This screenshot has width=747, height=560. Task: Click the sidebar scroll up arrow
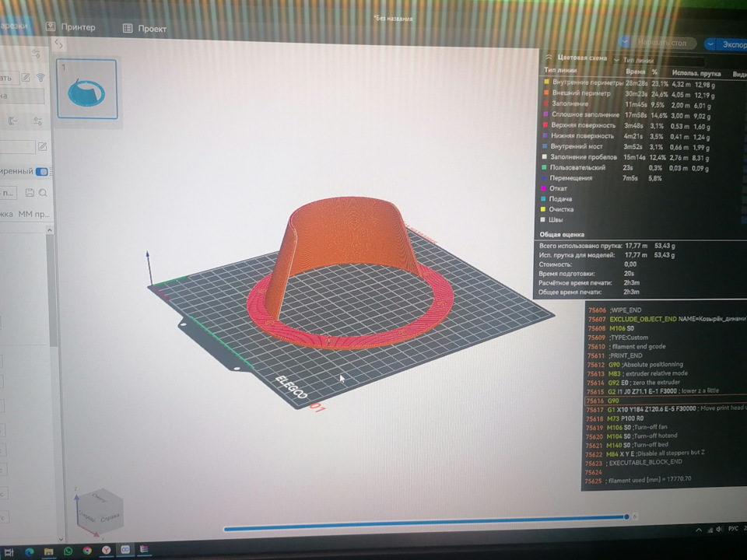pyautogui.click(x=50, y=230)
